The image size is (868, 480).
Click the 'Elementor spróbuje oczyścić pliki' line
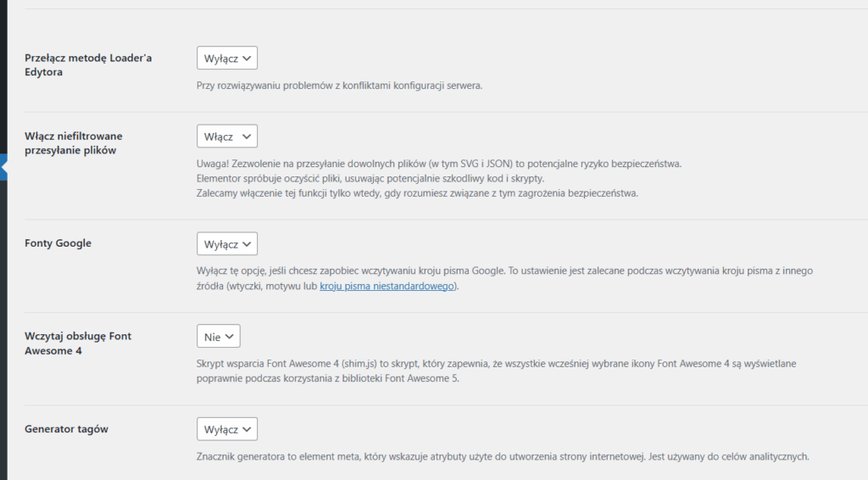click(370, 179)
